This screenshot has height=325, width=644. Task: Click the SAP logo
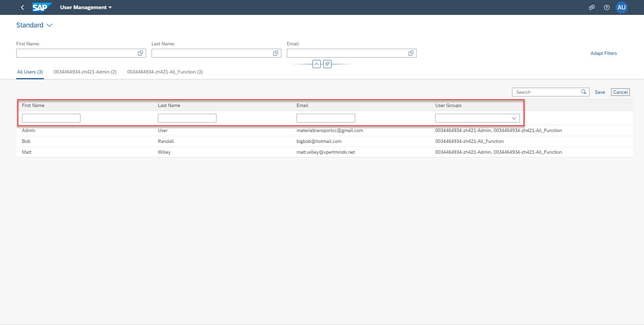pos(42,7)
